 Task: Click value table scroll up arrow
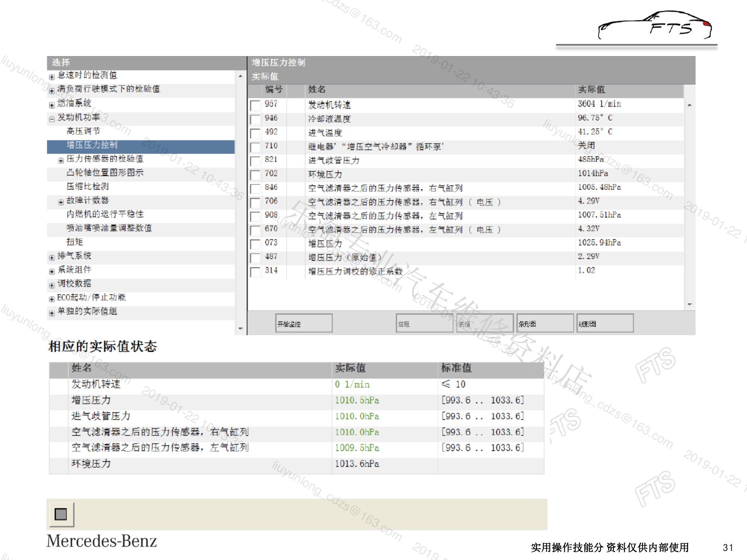coord(689,105)
